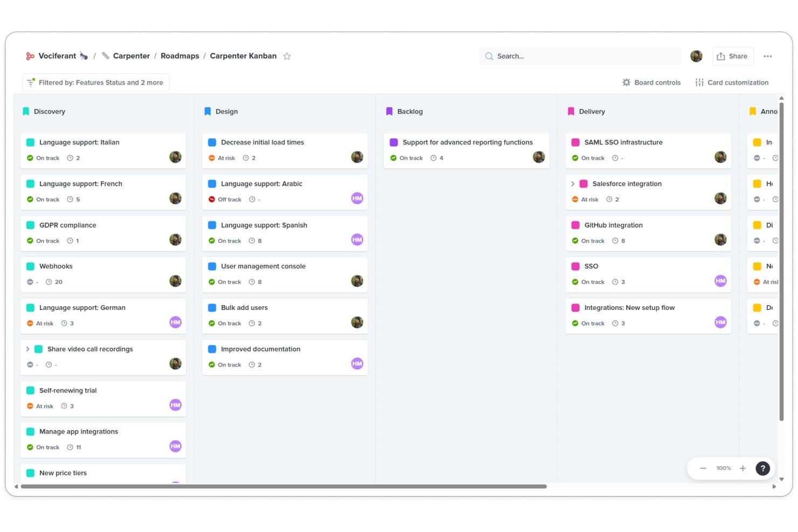Click the Discovery column bookmark icon

(26, 112)
